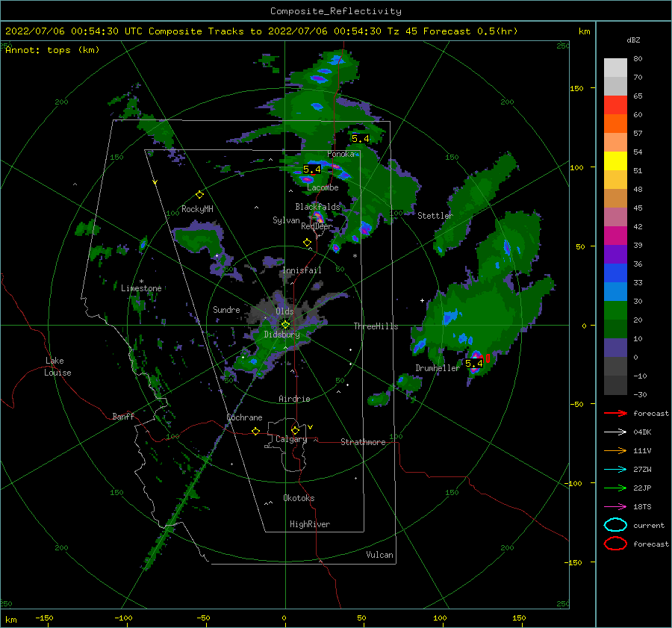
Task: Pick the bright green 20-30 dBZ swatch
Action: click(615, 311)
